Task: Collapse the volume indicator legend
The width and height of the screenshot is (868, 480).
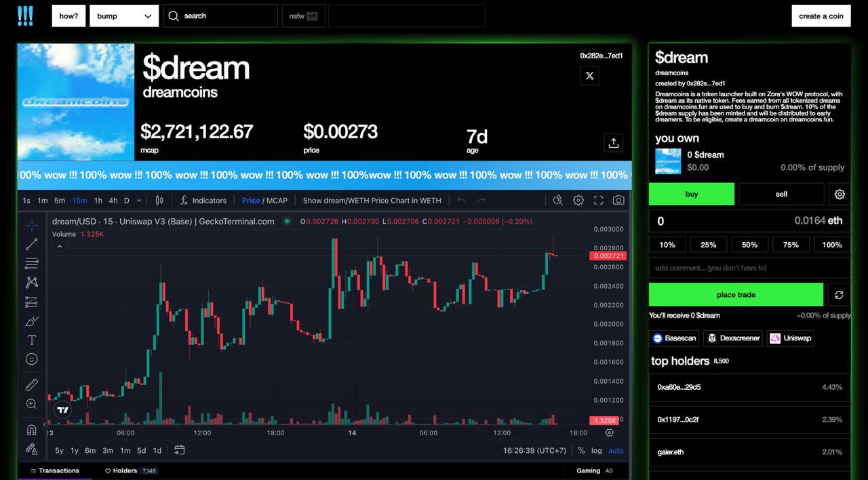Action: tap(60, 247)
